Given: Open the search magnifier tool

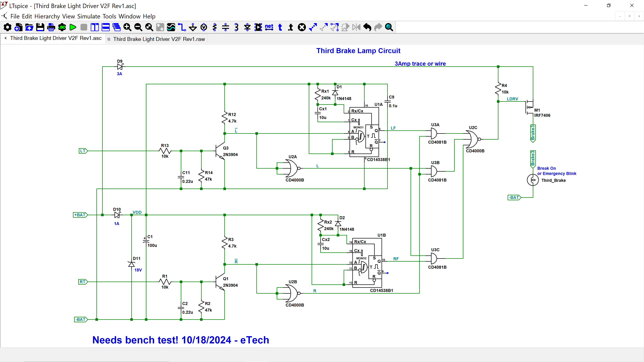Looking at the screenshot, I should pos(389,27).
